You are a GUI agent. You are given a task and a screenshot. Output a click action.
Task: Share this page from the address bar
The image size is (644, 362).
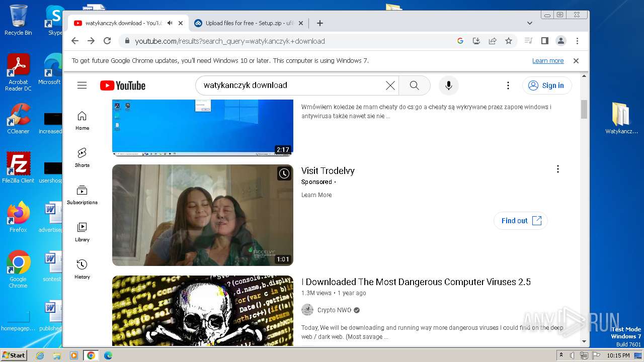pos(493,41)
